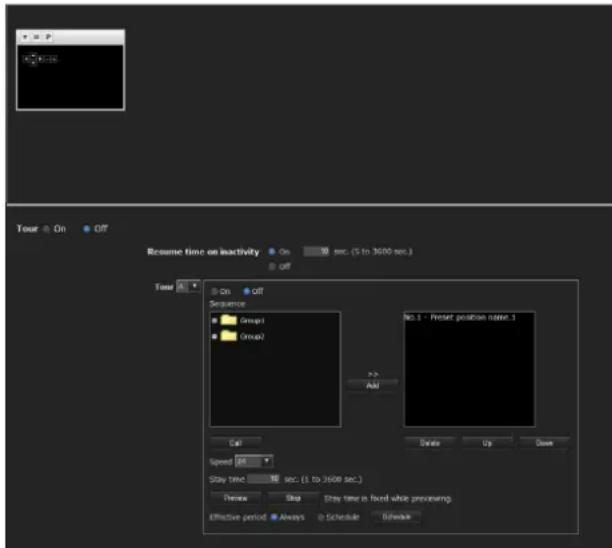Click the camera preview image area

[x=70, y=77]
